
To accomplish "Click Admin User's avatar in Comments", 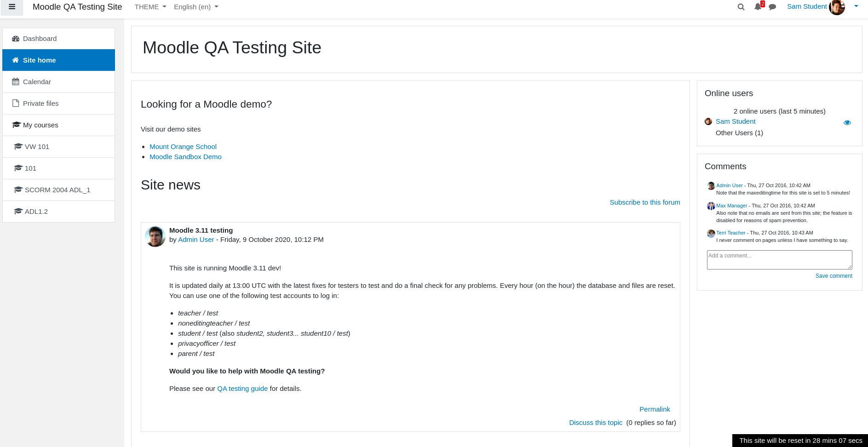I will [711, 186].
